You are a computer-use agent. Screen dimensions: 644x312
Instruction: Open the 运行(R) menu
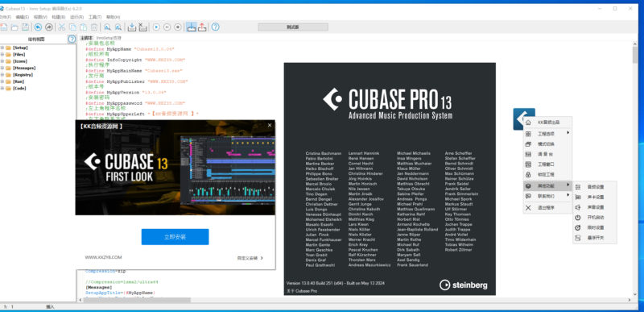(76, 17)
